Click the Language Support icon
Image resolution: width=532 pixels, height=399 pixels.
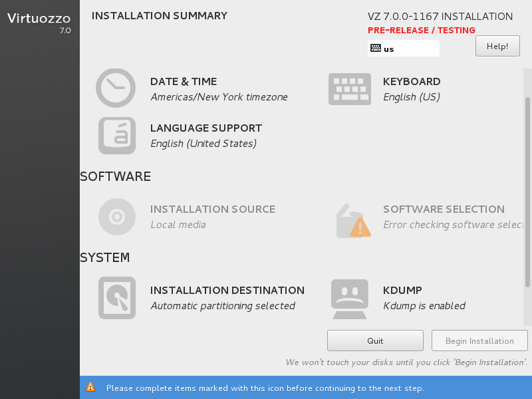click(x=116, y=136)
